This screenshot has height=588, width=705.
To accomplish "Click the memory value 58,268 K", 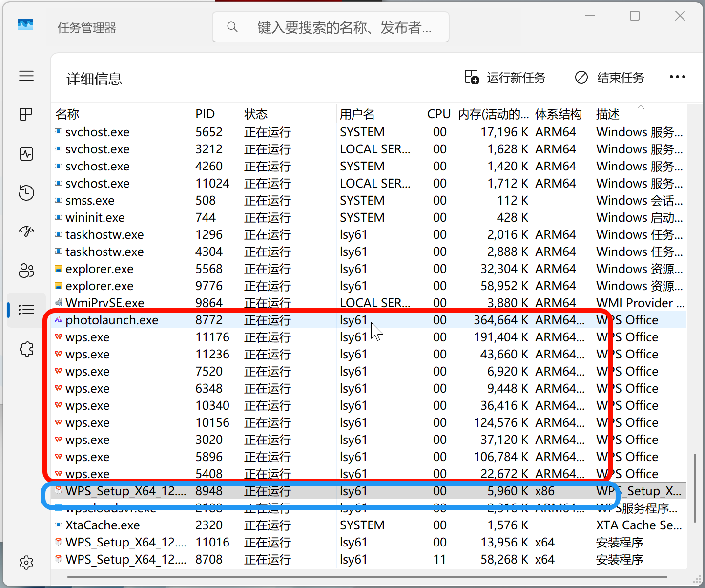I will click(504, 559).
